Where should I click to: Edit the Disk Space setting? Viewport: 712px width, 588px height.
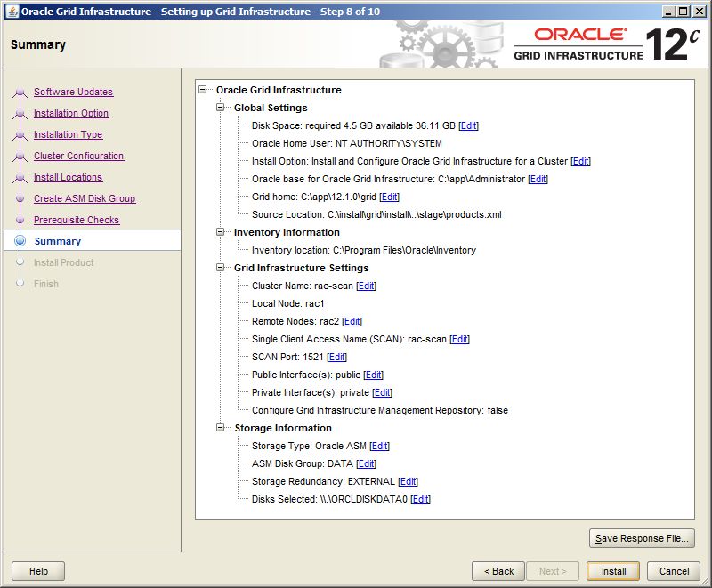[469, 125]
